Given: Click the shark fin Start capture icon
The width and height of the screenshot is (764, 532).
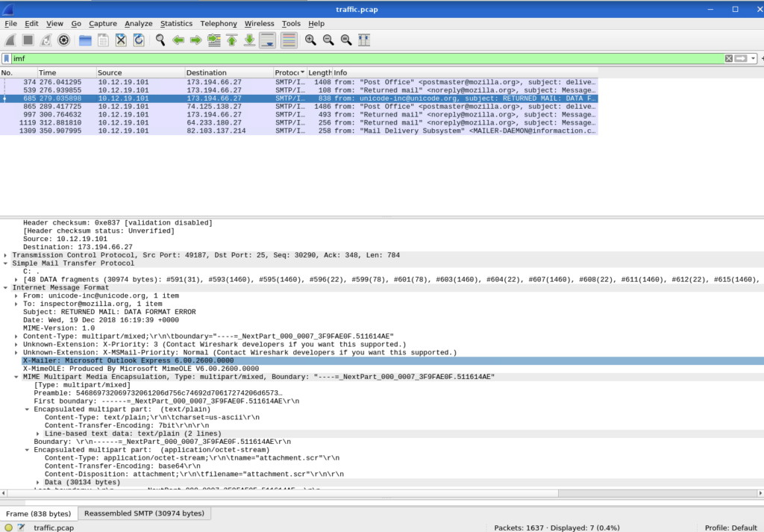Looking at the screenshot, I should coord(10,40).
